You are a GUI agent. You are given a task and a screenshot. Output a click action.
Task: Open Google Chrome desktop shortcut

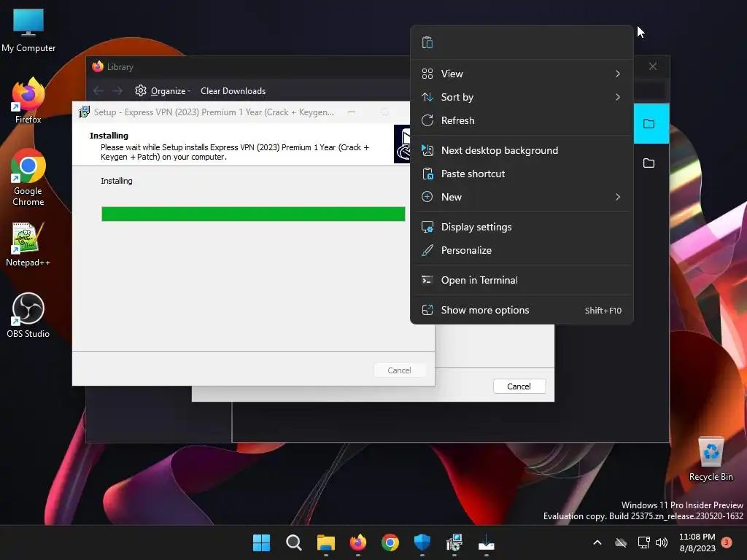(28, 177)
